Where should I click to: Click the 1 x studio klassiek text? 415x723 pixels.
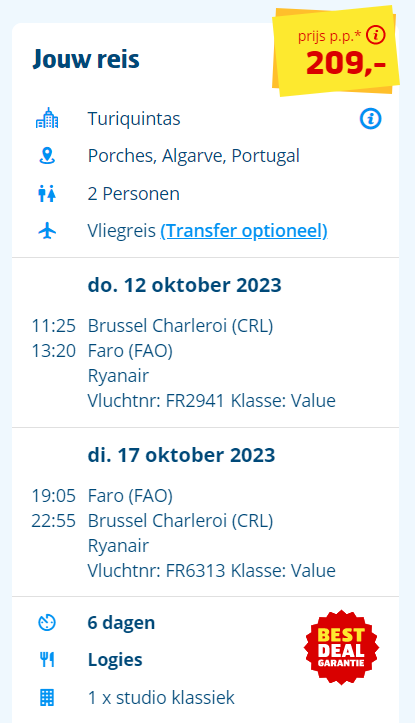(x=161, y=698)
